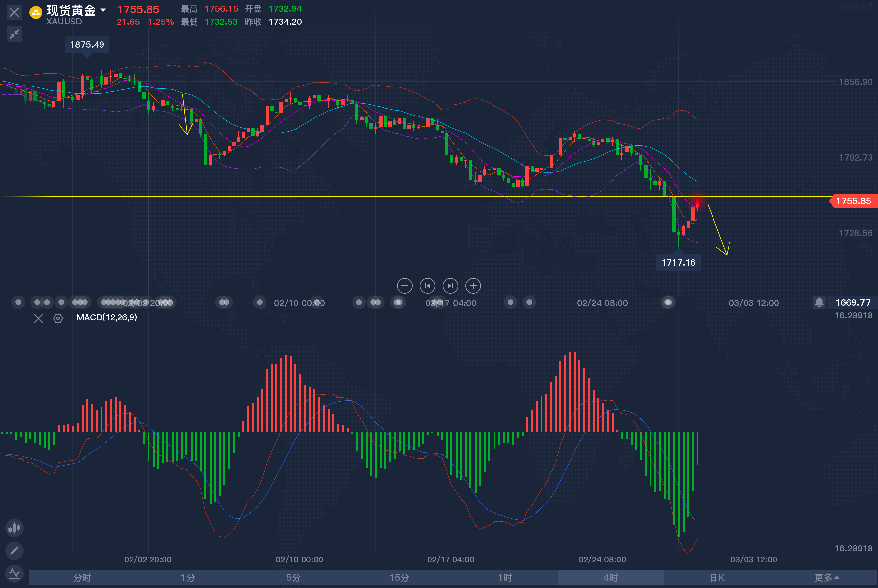Screen dimensions: 878x588
Task: Switch to 分时 timeframe tab
Action: [82, 578]
